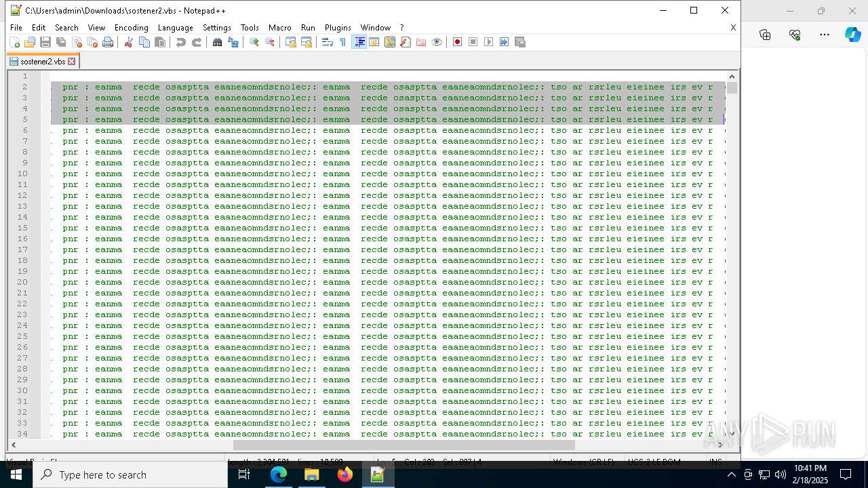The height and width of the screenshot is (488, 868).
Task: Open the Window menu
Action: 375,28
